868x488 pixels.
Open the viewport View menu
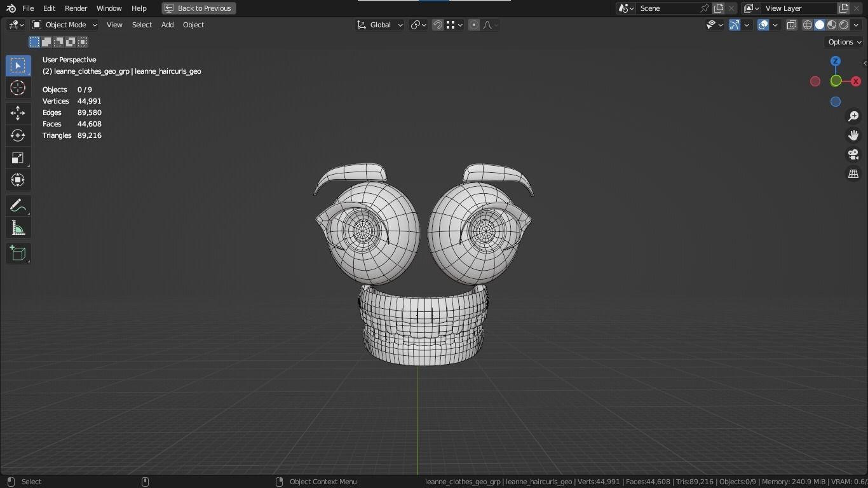[x=114, y=25]
